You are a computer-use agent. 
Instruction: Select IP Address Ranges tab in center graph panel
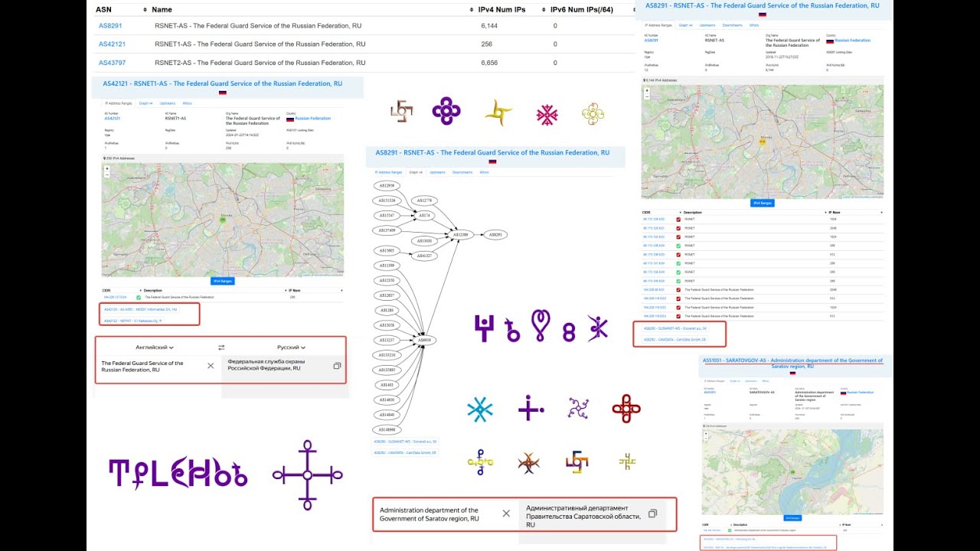[x=387, y=172]
